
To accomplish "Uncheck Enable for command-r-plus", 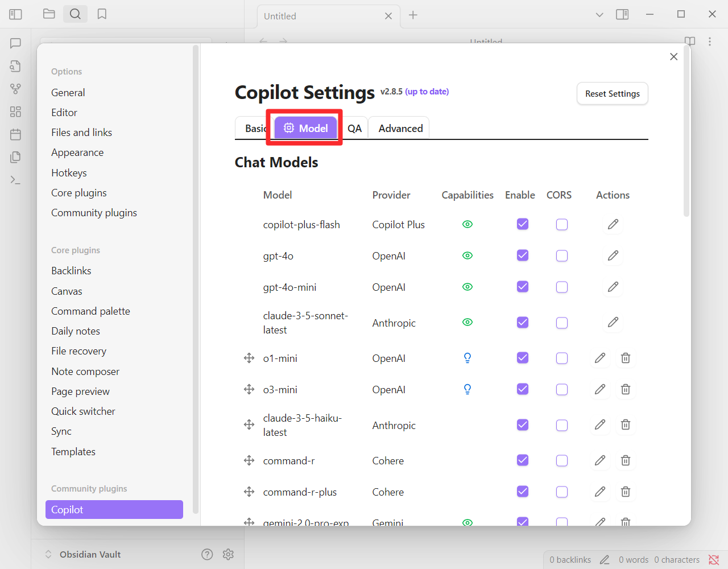I will [523, 492].
